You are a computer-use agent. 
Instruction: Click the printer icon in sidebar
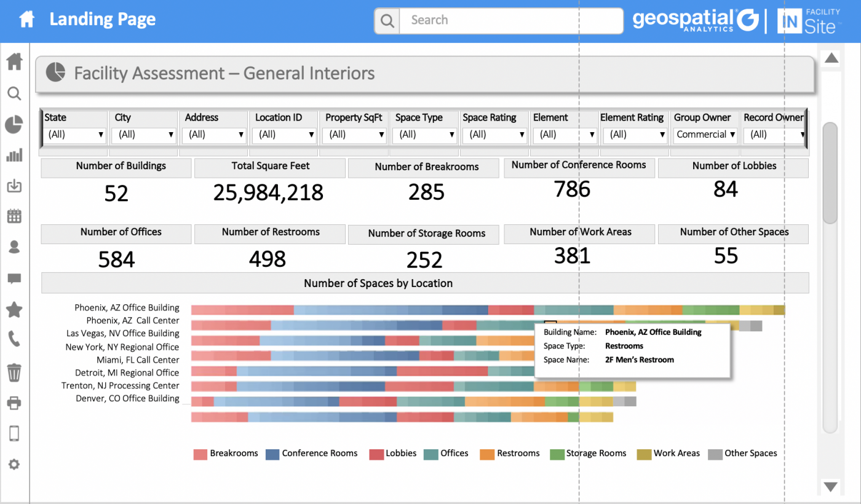tap(14, 403)
